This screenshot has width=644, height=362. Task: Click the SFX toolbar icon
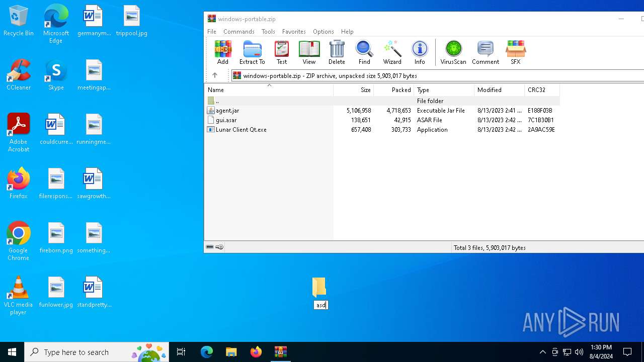516,52
